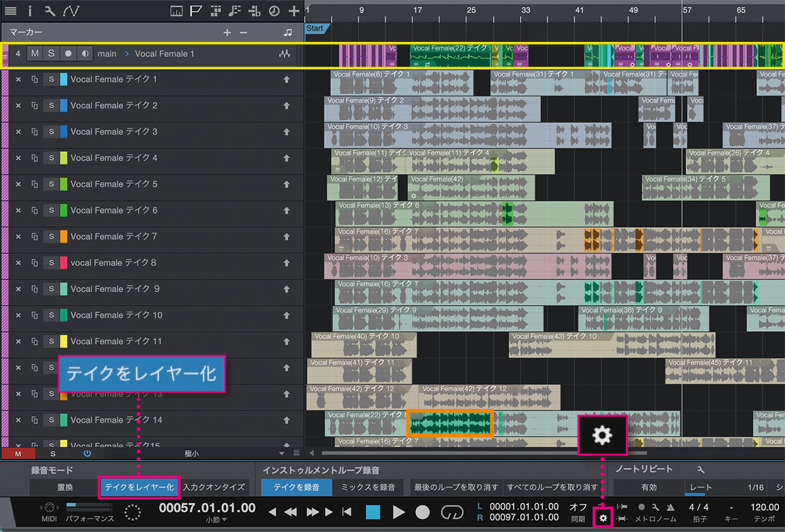The height and width of the screenshot is (532, 785).
Task: Stop playback with the blue square
Action: [373, 512]
